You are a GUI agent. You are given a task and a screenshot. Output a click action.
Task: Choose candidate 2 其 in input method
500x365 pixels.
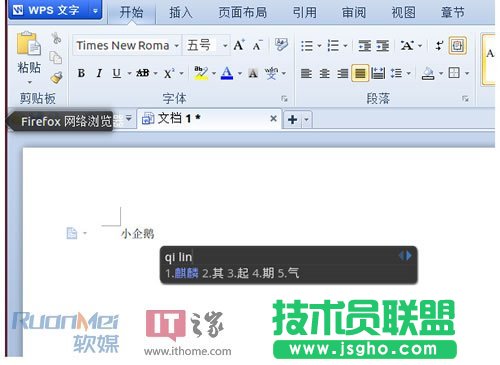point(213,273)
